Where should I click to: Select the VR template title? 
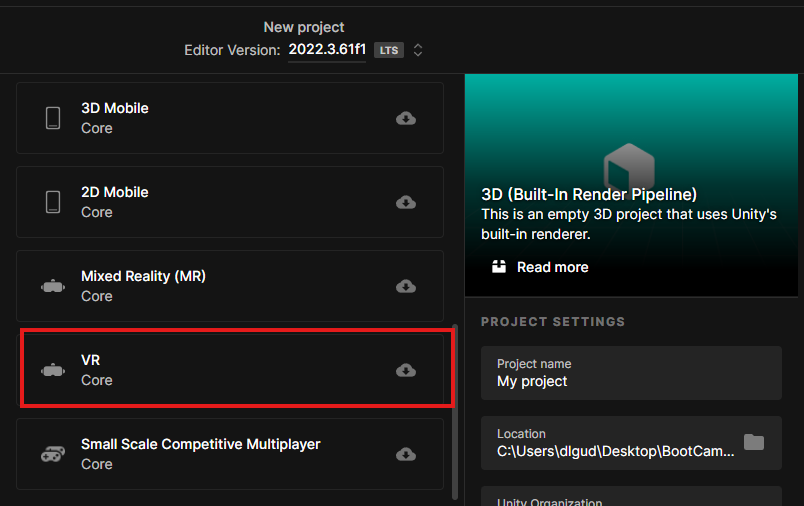[x=90, y=360]
